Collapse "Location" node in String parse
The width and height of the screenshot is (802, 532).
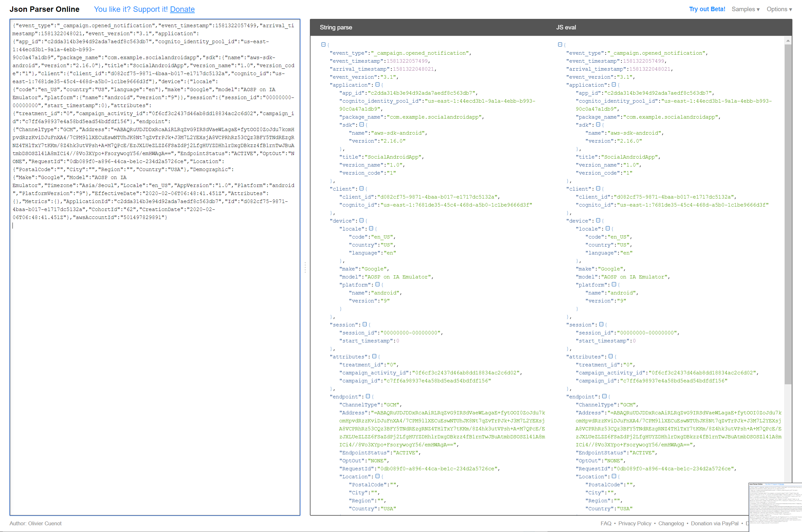tap(377, 476)
